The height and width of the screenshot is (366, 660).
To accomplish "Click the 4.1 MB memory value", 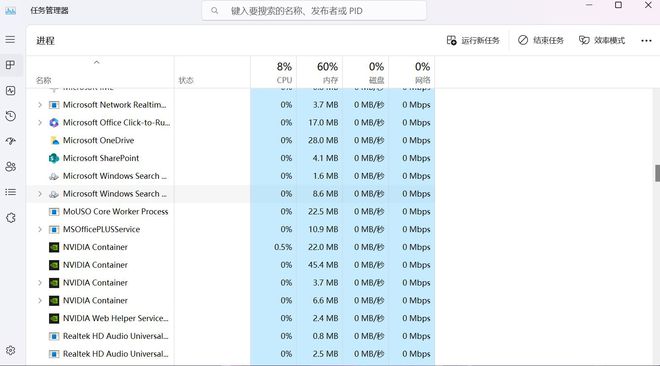I will tap(325, 158).
